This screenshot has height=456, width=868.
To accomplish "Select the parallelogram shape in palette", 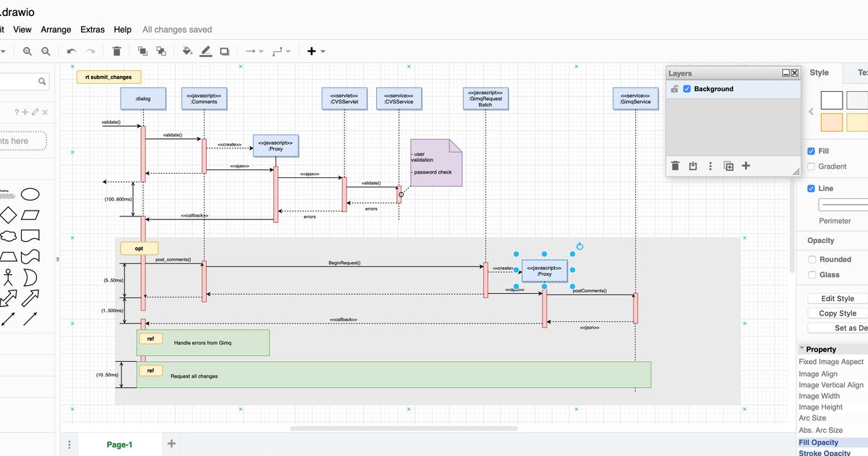I will point(30,215).
